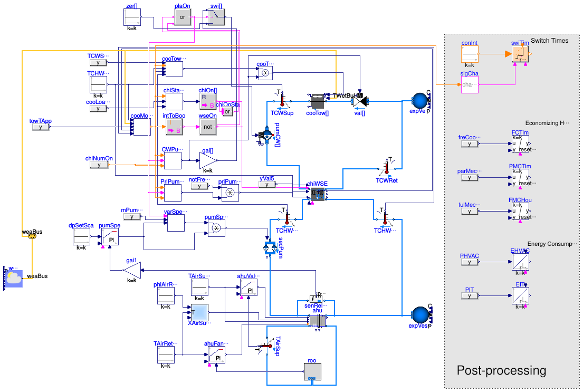Viewport: 583px width, 392px height.
Task: Select the ahu air handler component
Action: [x=318, y=321]
